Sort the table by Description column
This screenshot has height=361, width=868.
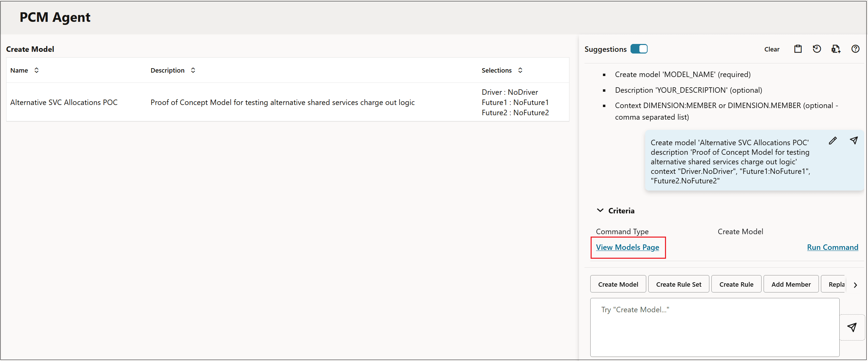[x=193, y=70]
